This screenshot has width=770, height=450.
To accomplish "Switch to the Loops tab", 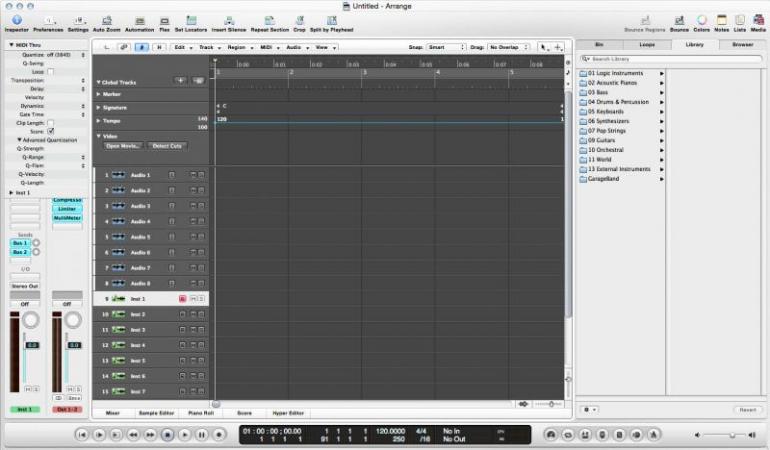I will tap(647, 44).
